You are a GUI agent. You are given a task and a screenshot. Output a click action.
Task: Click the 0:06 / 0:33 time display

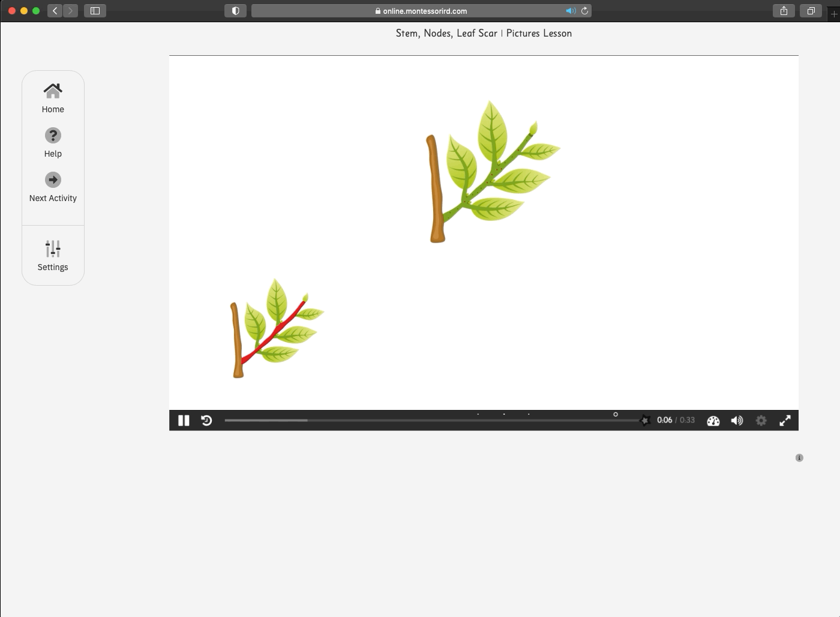click(676, 420)
